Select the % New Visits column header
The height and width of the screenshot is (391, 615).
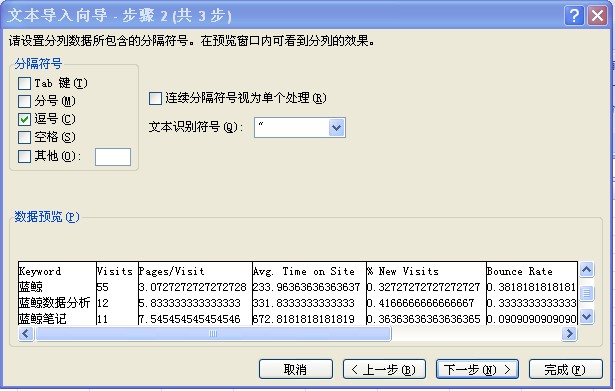(x=403, y=271)
